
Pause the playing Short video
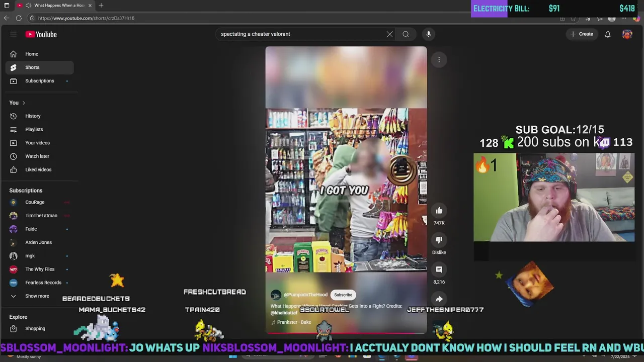346,190
